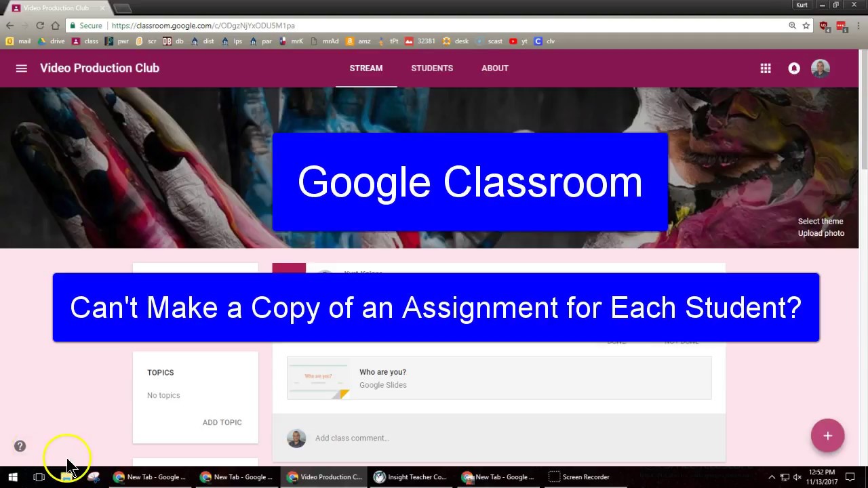The height and width of the screenshot is (488, 868).
Task: Click the round plus create button
Action: (827, 436)
